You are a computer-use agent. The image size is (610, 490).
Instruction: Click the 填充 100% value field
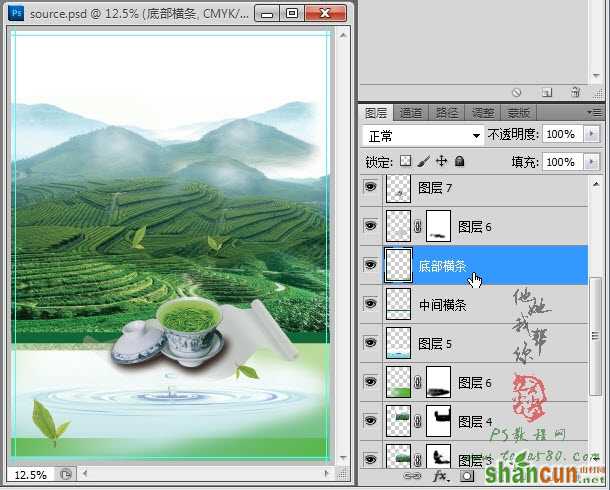563,162
